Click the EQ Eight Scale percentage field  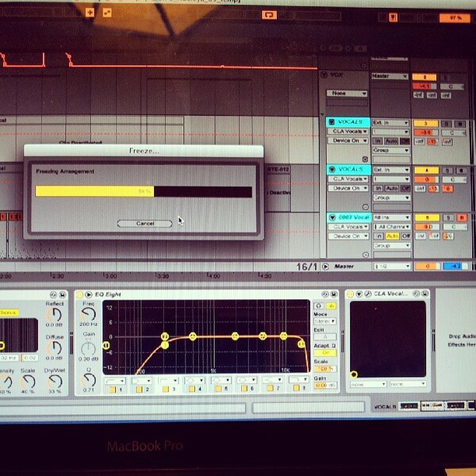[325, 369]
